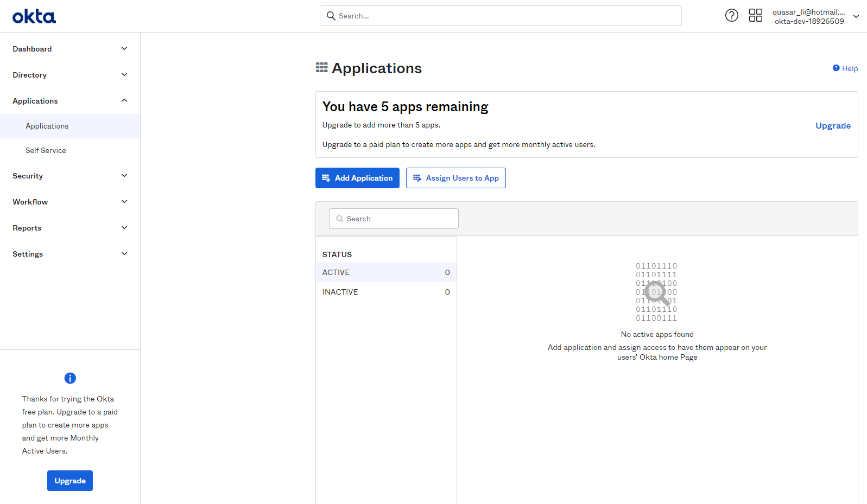This screenshot has width=867, height=504.
Task: Focus the top Search field
Action: [x=501, y=16]
